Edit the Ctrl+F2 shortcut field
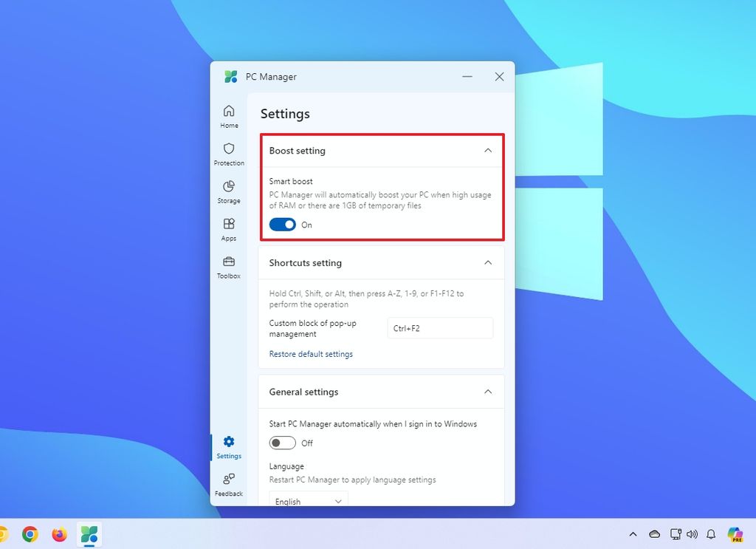Image resolution: width=756 pixels, height=549 pixels. [x=440, y=327]
